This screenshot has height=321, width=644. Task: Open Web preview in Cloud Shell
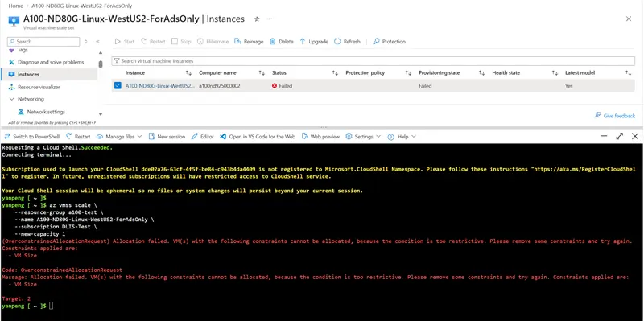[x=320, y=136]
